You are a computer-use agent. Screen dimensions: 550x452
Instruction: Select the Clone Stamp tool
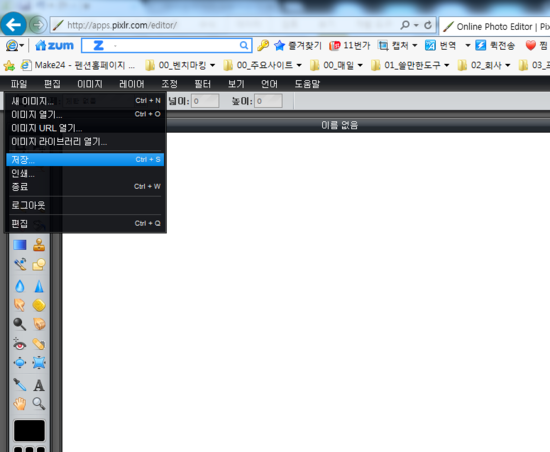coord(39,245)
